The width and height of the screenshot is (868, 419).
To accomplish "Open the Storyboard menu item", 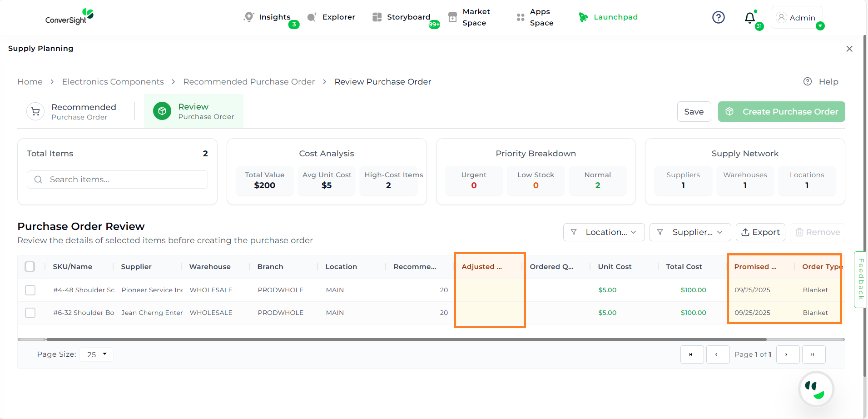I will [408, 17].
